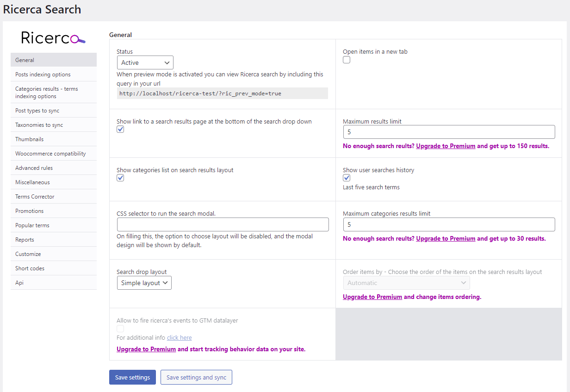
Task: Open the Order items by dropdown
Action: pos(406,283)
